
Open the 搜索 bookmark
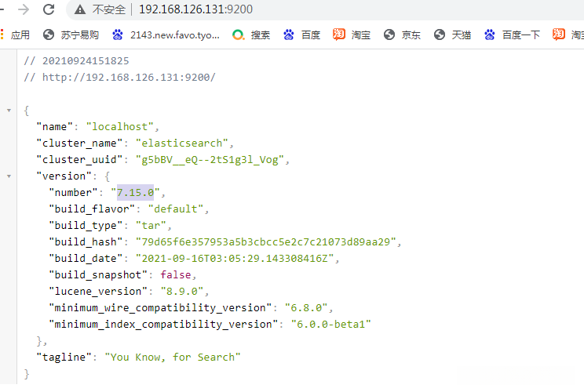251,35
